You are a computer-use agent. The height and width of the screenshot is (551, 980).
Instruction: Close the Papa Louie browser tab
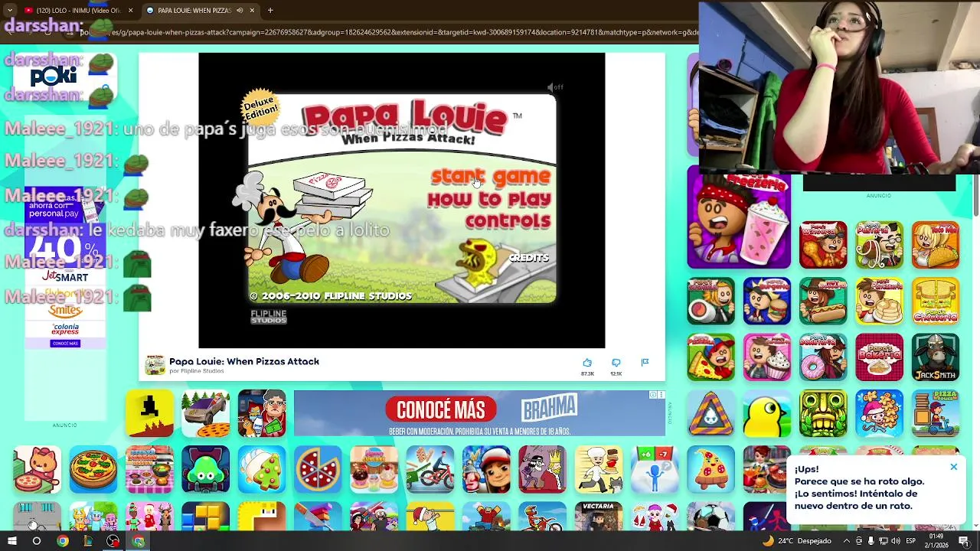253,11
